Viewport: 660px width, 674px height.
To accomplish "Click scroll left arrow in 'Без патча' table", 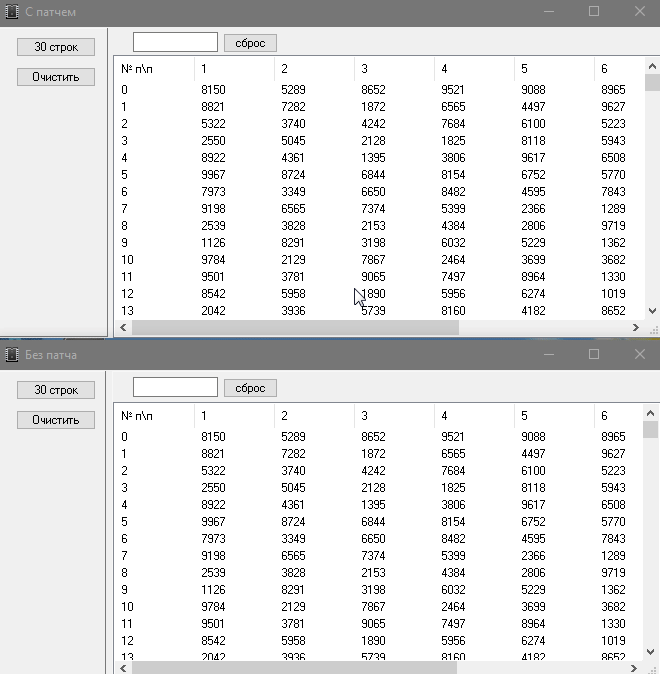I will 123,668.
